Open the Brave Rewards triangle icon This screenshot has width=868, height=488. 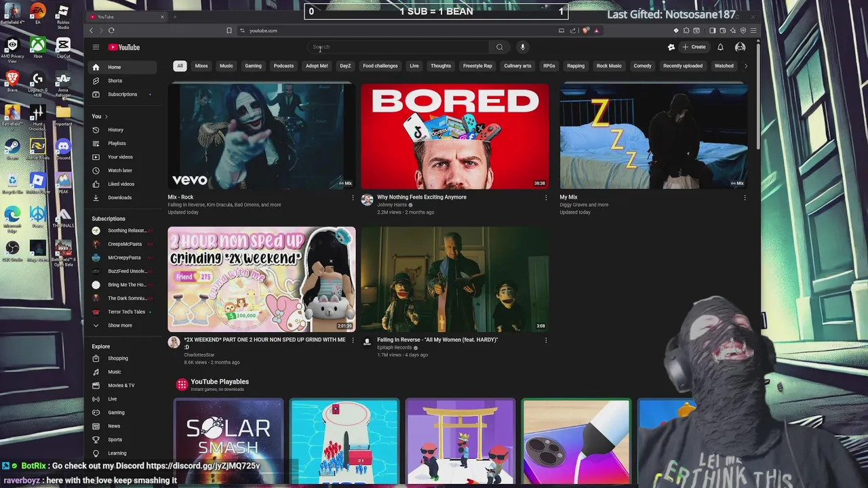pyautogui.click(x=597, y=30)
